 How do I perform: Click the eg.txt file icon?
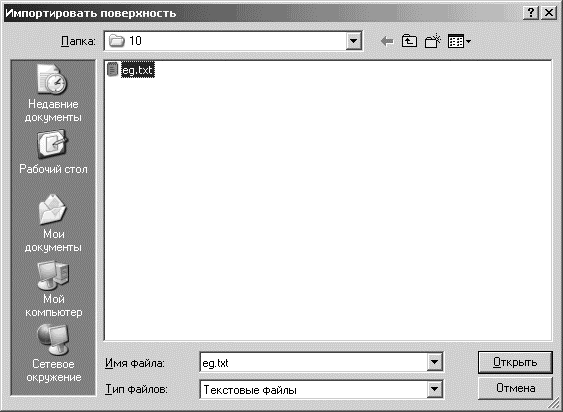click(x=112, y=69)
